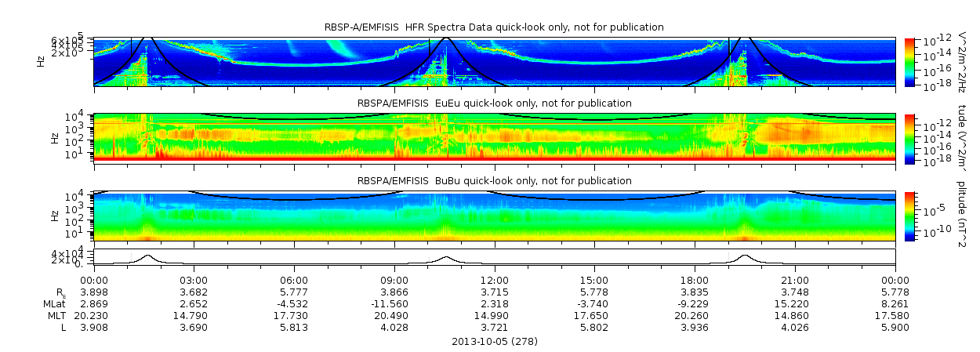Click the 12:00 time axis label
This screenshot has height=352, width=980.
click(495, 280)
